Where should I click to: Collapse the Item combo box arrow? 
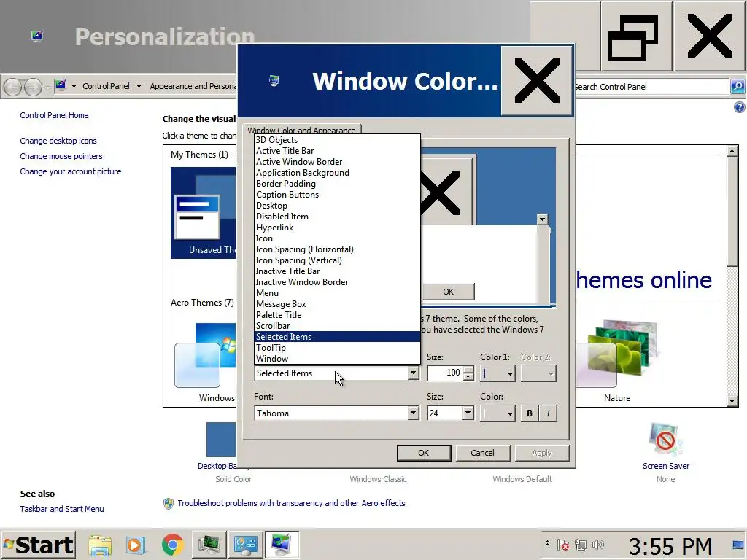[413, 373]
